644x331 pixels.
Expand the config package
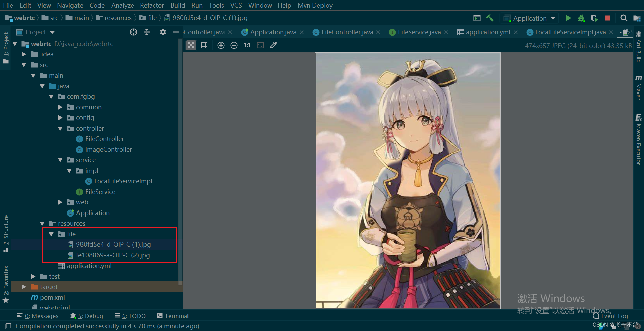(x=60, y=117)
